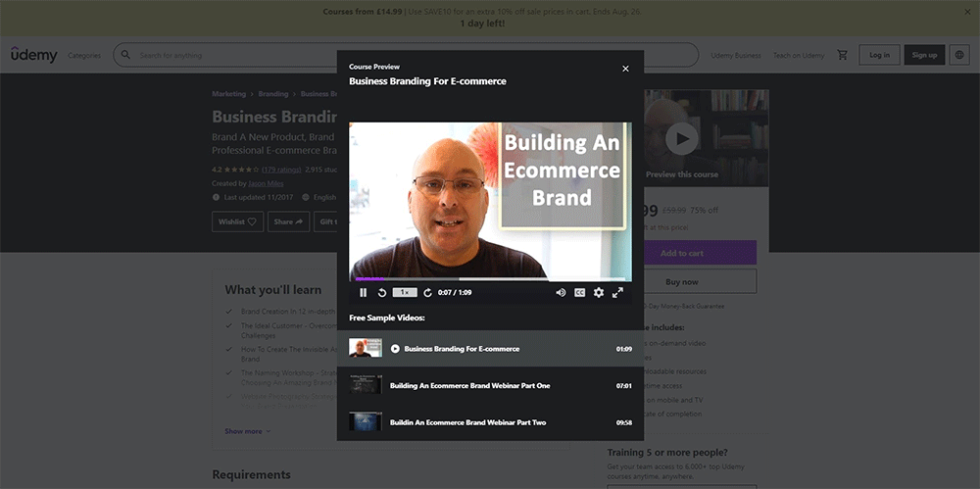
Task: Select the Business Branding For E-commerce sample video
Action: pos(462,348)
